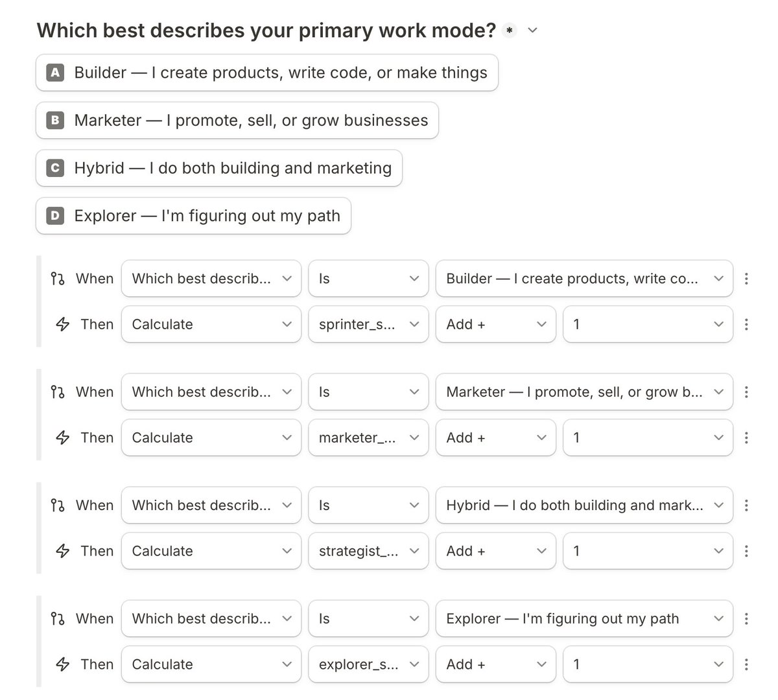The width and height of the screenshot is (778, 700).
Task: Open the kebab menu beside sprinter score calculation
Action: [x=746, y=324]
